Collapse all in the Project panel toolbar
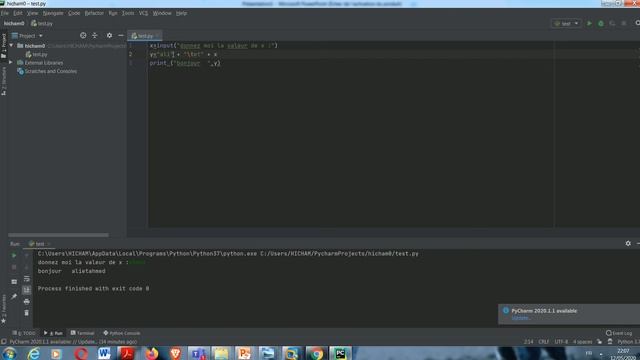The width and height of the screenshot is (640, 360). point(95,36)
